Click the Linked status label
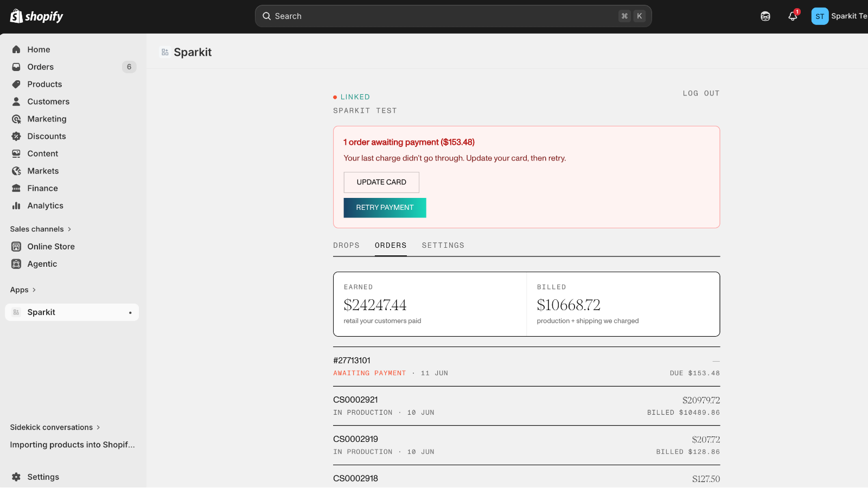 click(x=355, y=97)
